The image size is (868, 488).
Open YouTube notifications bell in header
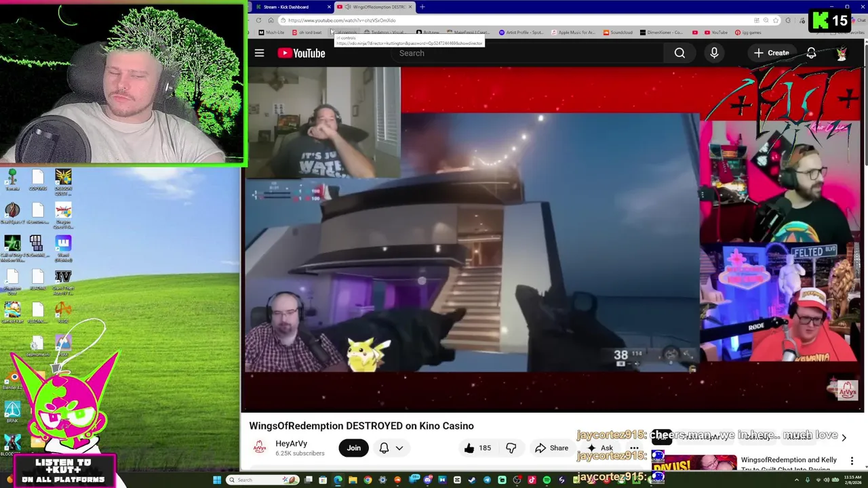tap(811, 53)
